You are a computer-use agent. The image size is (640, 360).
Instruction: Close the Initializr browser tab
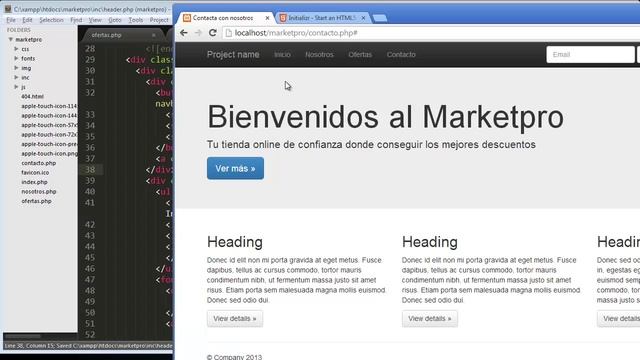coord(363,18)
